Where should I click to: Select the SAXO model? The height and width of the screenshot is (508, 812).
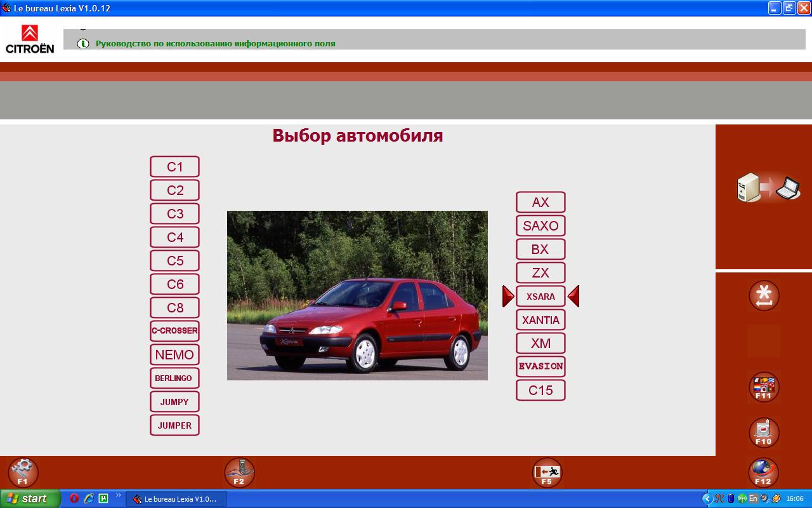(x=540, y=226)
